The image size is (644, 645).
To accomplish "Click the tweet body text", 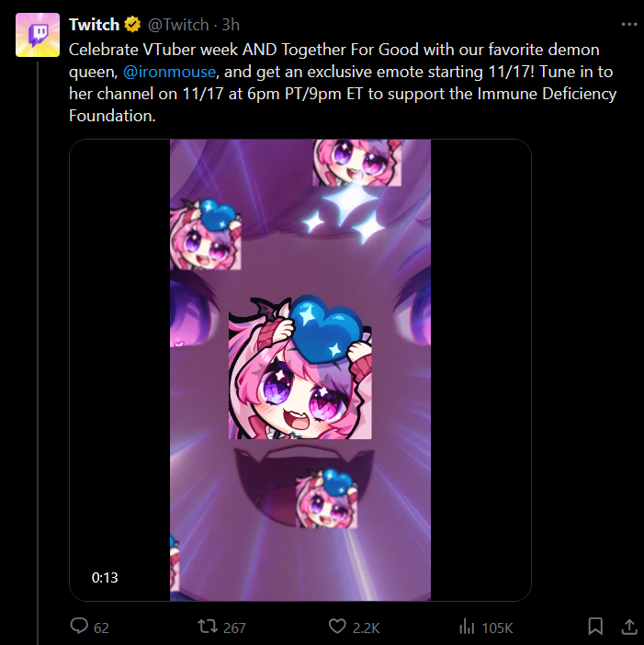I will click(343, 83).
